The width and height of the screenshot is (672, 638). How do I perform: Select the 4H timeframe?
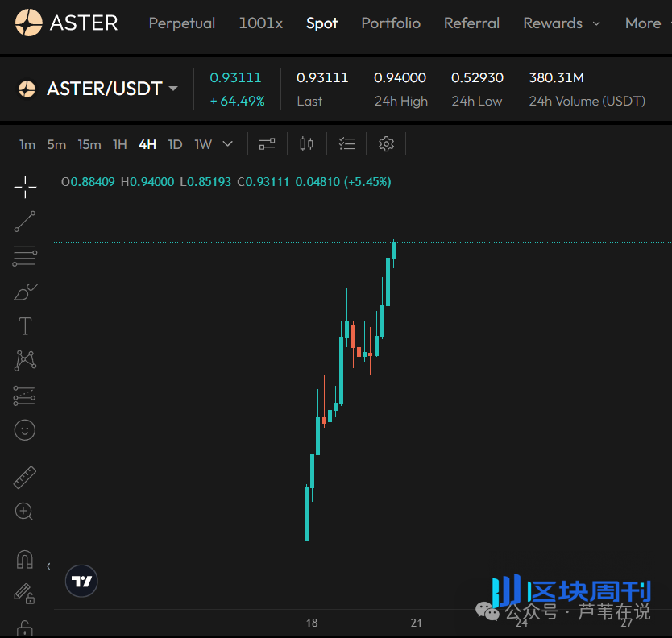147,144
